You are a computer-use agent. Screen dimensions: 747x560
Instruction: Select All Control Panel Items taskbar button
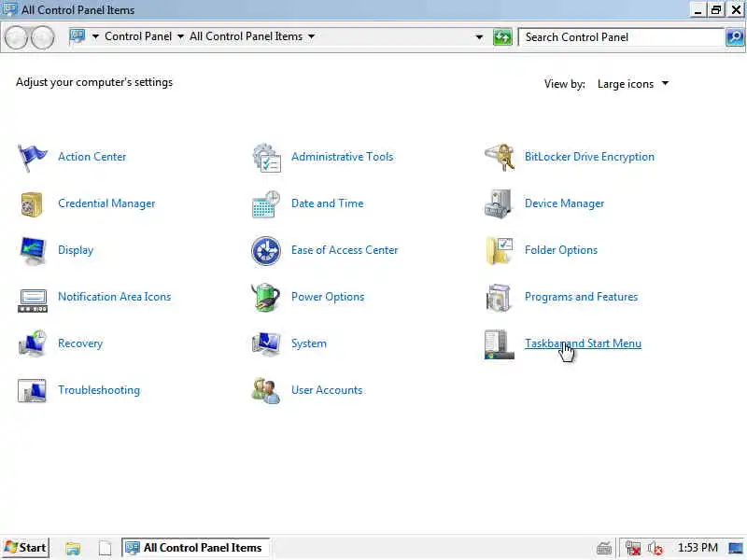pos(195,548)
